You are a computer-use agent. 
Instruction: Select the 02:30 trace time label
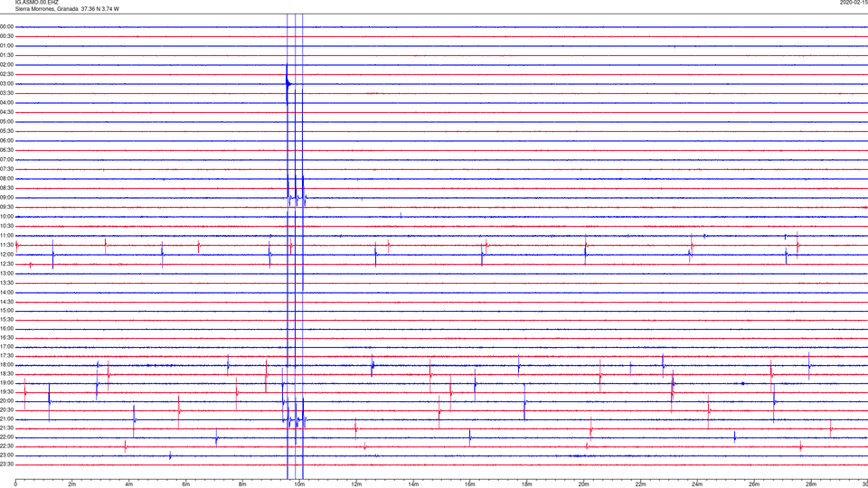6,74
